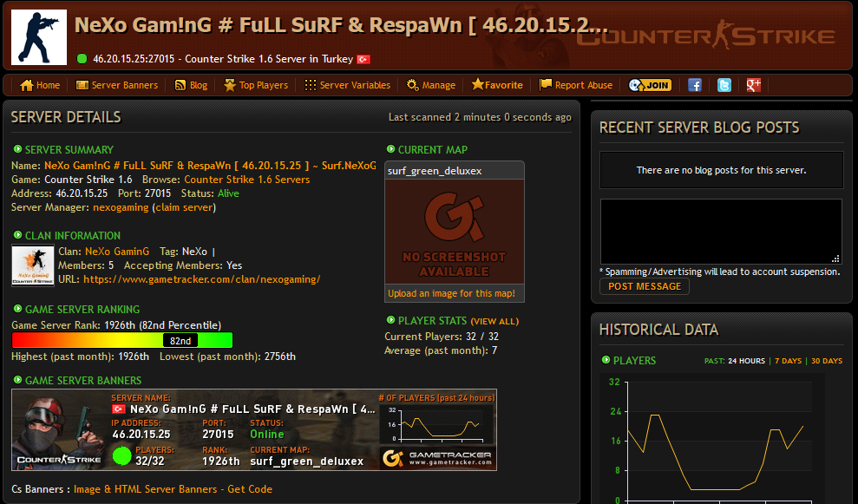This screenshot has height=504, width=858.
Task: Click the 46.20.15.25:27015 server address in header
Action: click(134, 59)
